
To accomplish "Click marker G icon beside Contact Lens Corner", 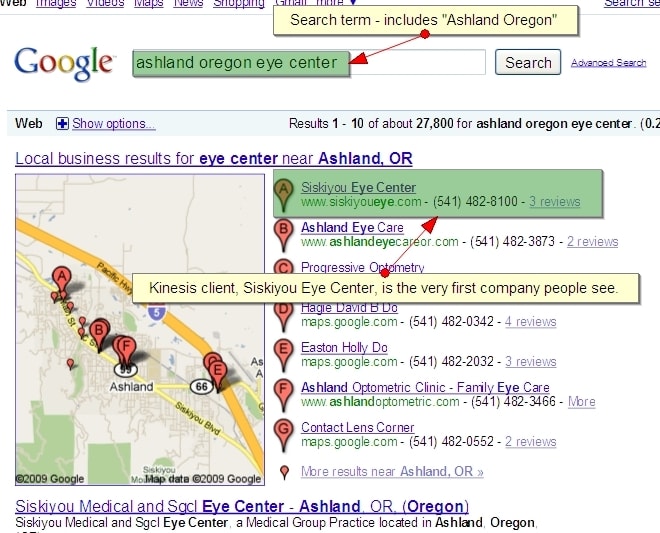I will tap(284, 435).
